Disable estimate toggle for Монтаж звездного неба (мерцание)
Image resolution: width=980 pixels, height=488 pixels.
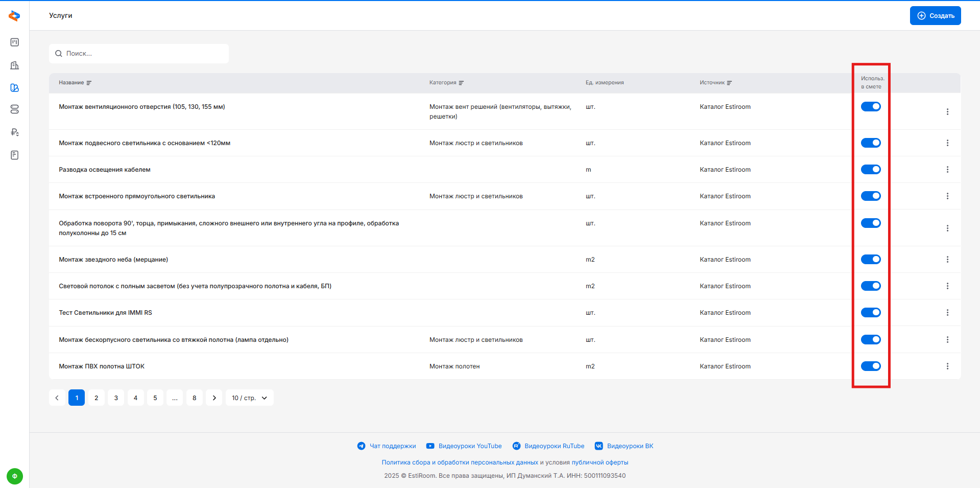point(871,260)
